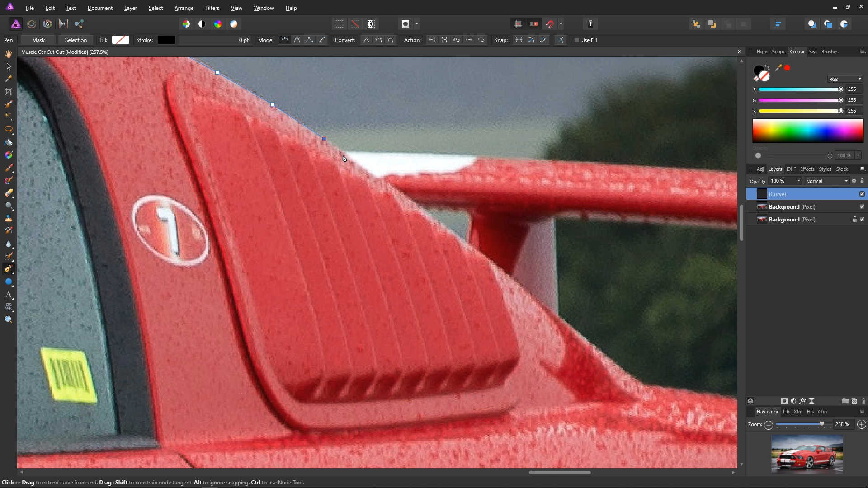
Task: Hide the Curve layer via its checkbox
Action: (862, 194)
